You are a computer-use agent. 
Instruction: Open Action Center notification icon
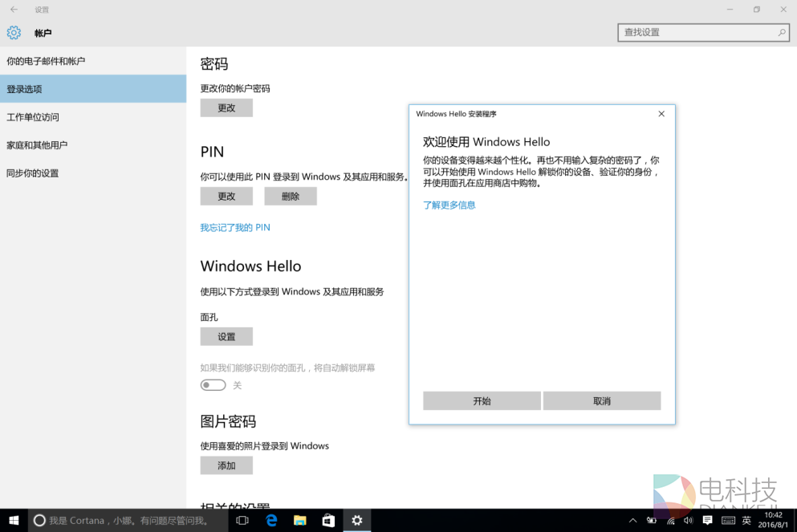pyautogui.click(x=707, y=521)
